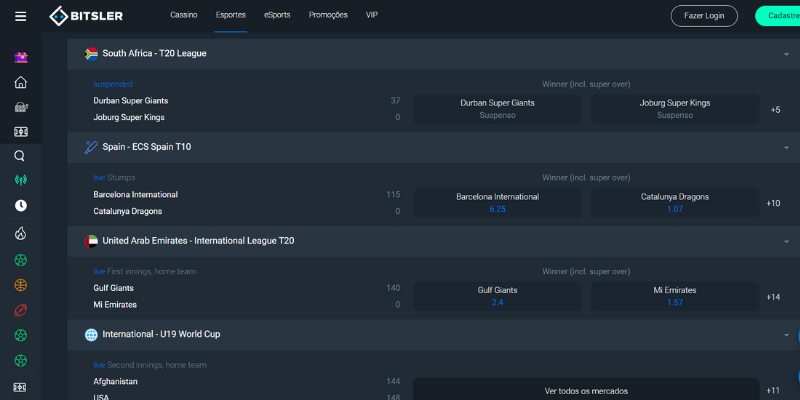Open the Promoções tab

point(328,15)
